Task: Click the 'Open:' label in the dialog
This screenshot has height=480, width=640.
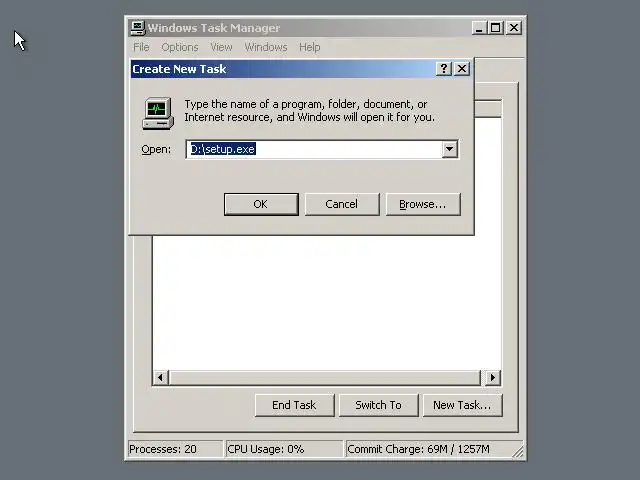Action: 156,149
